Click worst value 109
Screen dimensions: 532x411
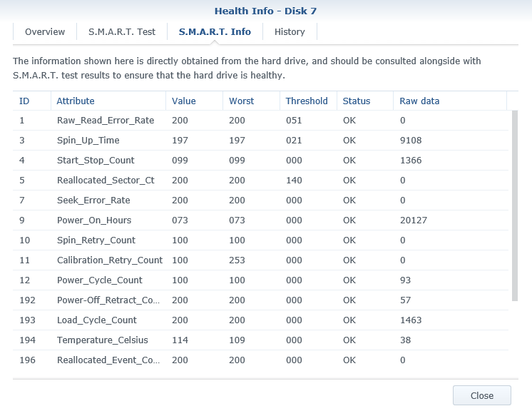click(237, 340)
